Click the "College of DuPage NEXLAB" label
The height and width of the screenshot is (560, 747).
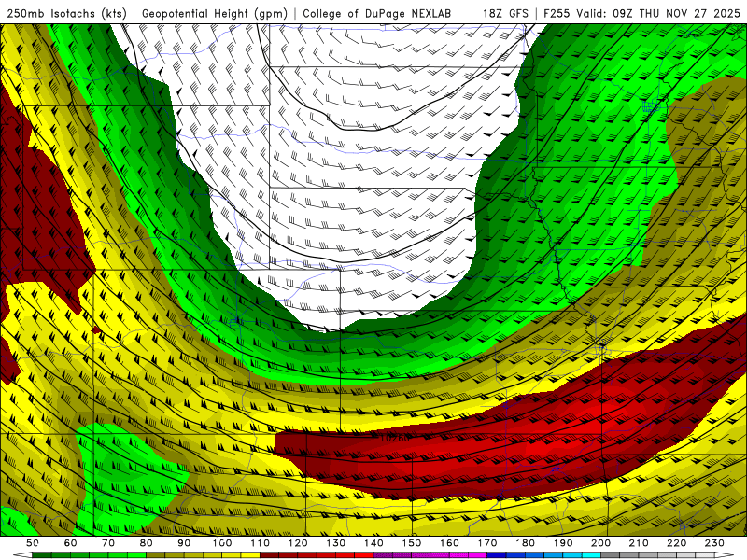[x=377, y=13]
